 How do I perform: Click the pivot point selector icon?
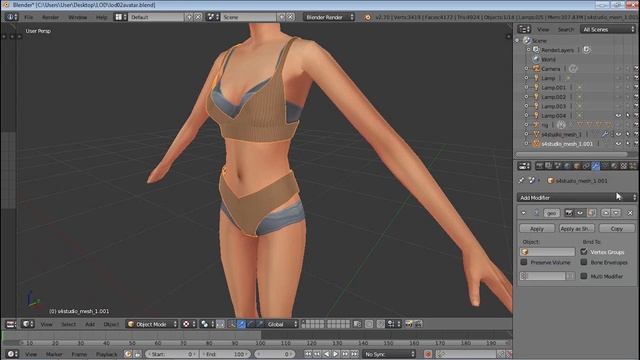[x=207, y=324]
